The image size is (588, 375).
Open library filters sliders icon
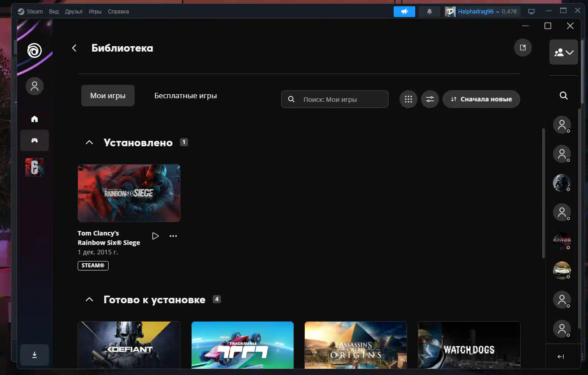430,99
